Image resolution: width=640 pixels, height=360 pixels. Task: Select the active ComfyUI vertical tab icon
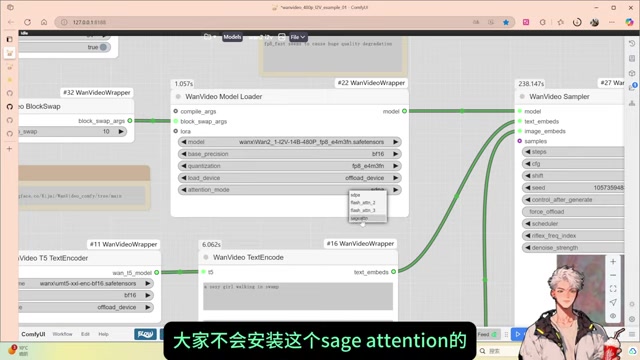10,53
